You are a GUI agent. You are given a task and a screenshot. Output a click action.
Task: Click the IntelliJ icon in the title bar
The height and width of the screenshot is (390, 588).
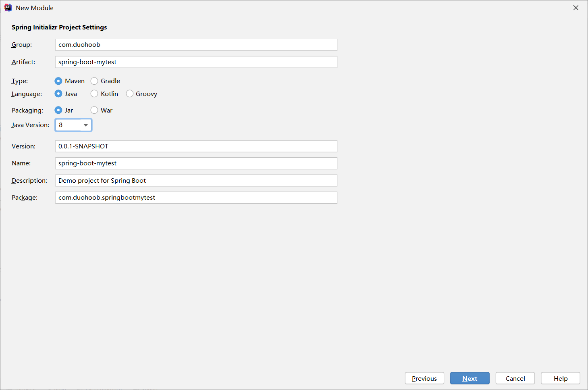[8, 8]
